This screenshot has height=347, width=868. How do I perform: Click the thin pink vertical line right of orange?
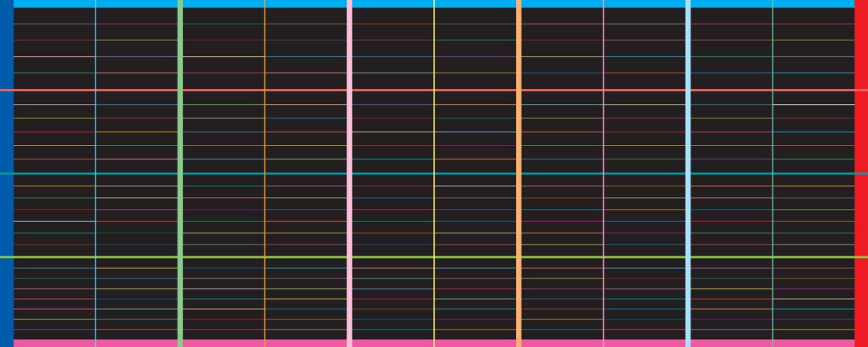pyautogui.click(x=604, y=134)
